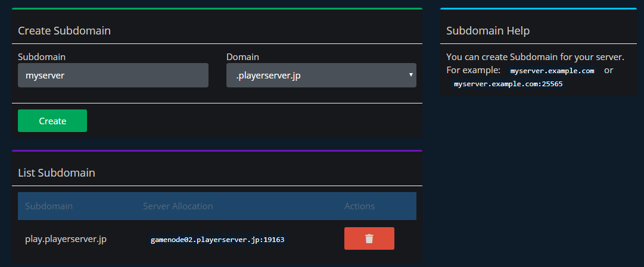The width and height of the screenshot is (644, 267).
Task: Click the myserver.example.com example code
Action: click(552, 71)
